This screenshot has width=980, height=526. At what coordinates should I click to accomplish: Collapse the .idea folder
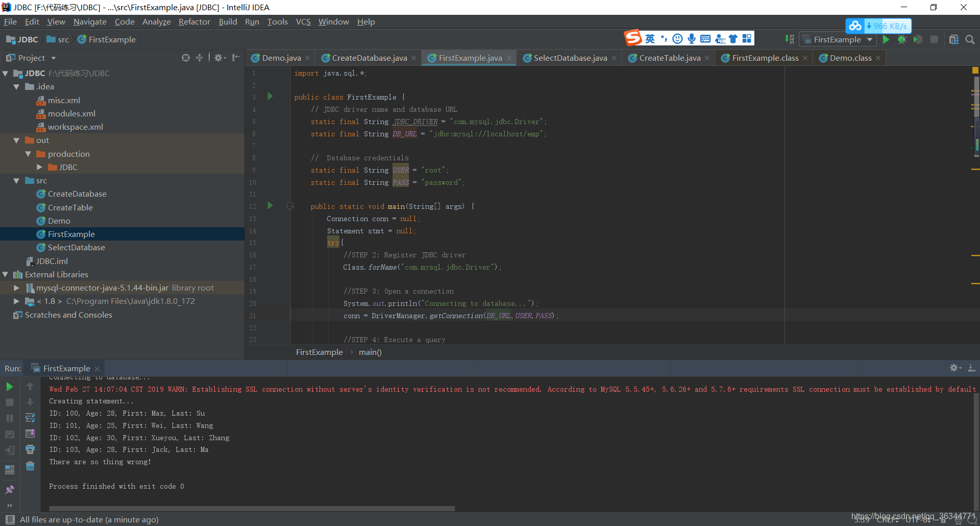pos(17,87)
